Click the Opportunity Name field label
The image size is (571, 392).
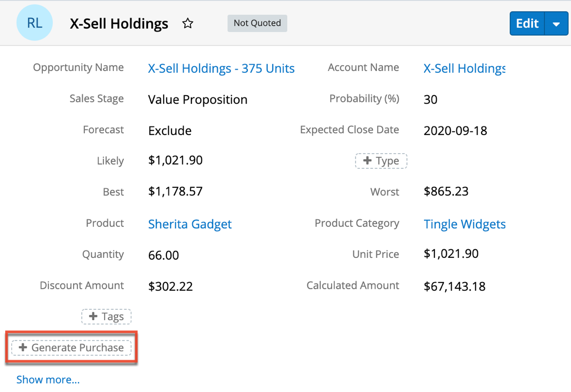coord(78,68)
